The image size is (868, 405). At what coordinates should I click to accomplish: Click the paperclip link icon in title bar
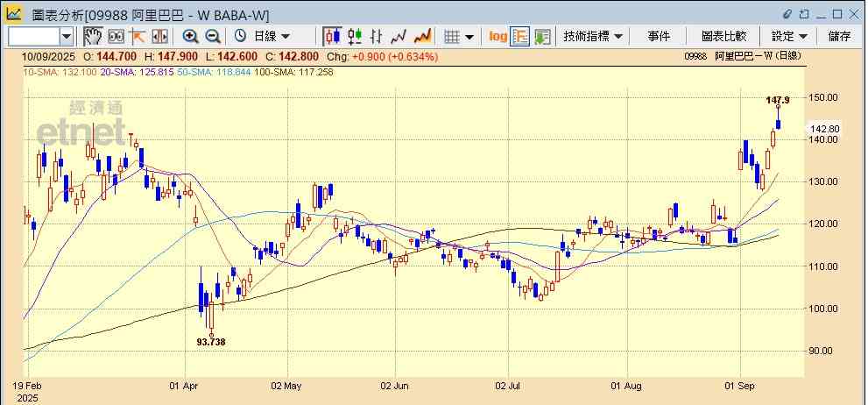tap(787, 14)
